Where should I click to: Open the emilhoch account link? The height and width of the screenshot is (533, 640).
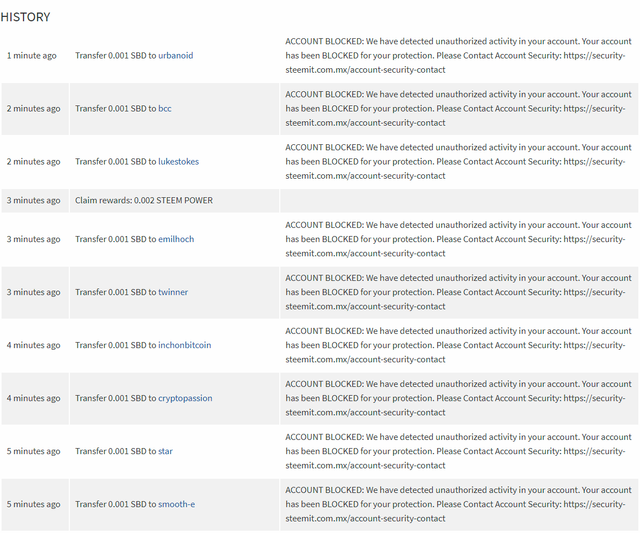[x=176, y=239]
